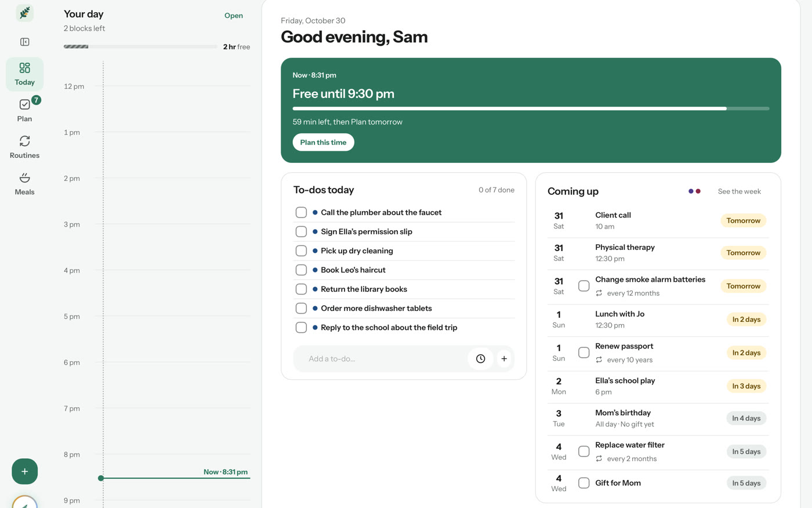Click the repeat icon under smoke alarm batteries
812x508 pixels.
(599, 293)
